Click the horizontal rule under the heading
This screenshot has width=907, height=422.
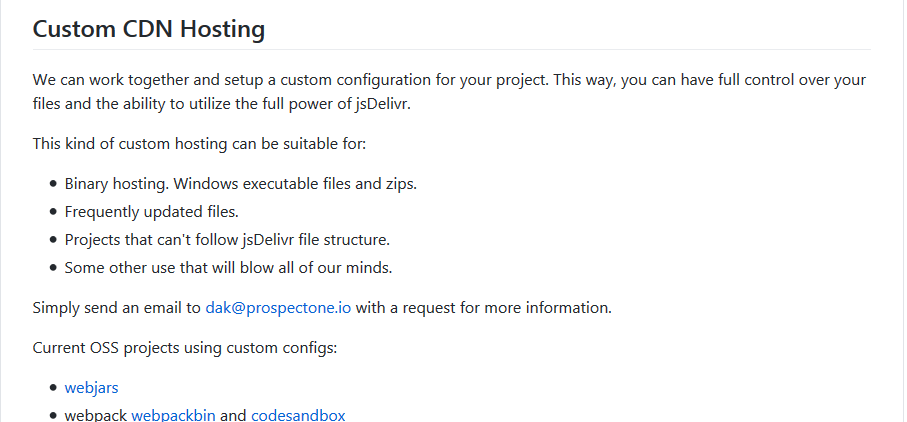[452, 50]
